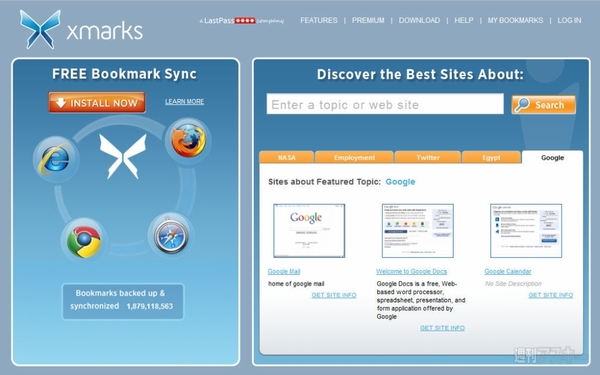600x375 pixels.
Task: Open the FEATURES menu item
Action: (x=319, y=20)
